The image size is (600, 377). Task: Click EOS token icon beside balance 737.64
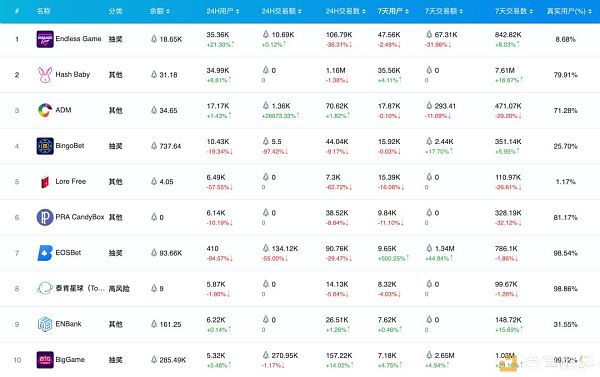pyautogui.click(x=154, y=146)
